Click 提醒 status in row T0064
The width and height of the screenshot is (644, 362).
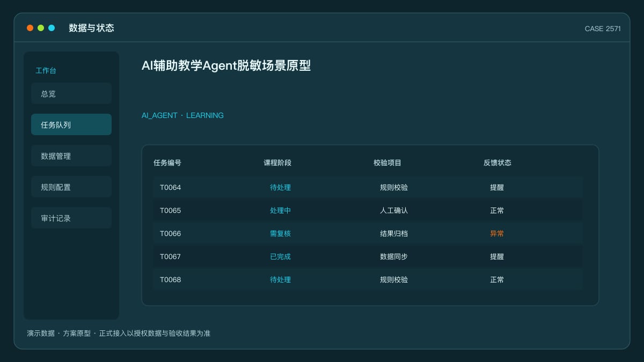(497, 188)
